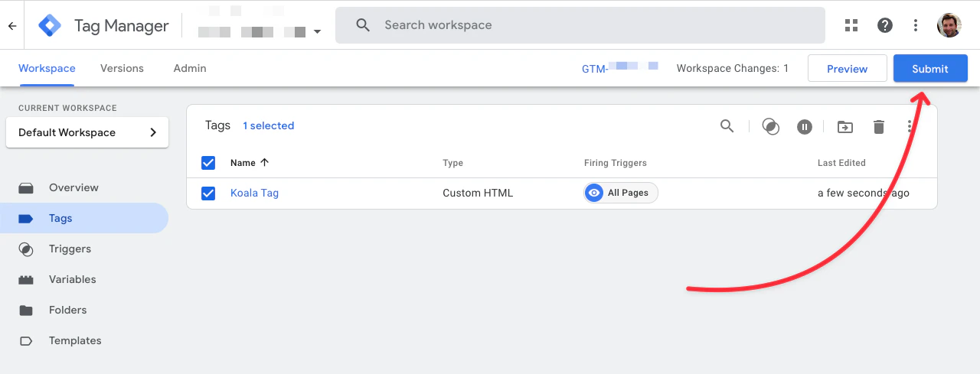The width and height of the screenshot is (980, 374).
Task: Open the header more options menu
Action: tap(916, 25)
